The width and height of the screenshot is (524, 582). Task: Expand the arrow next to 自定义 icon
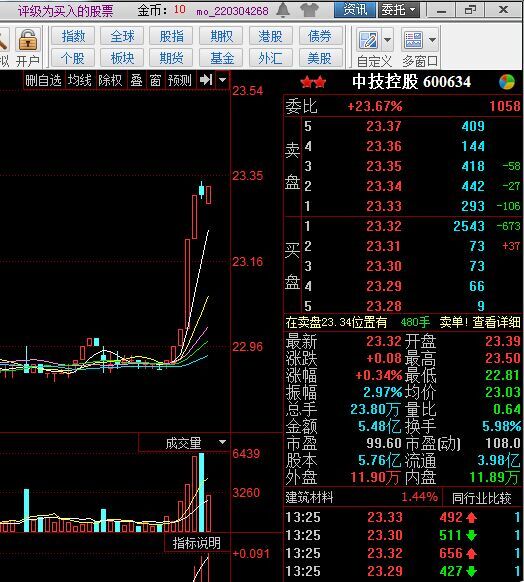[x=387, y=39]
